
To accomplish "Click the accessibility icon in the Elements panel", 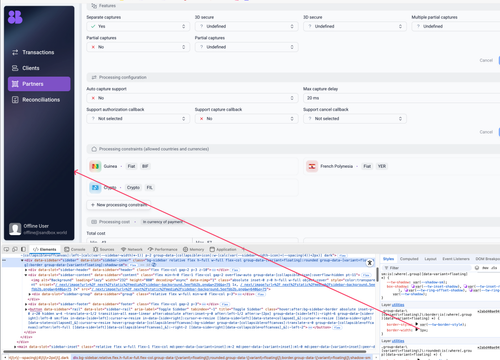I will 370,263.
